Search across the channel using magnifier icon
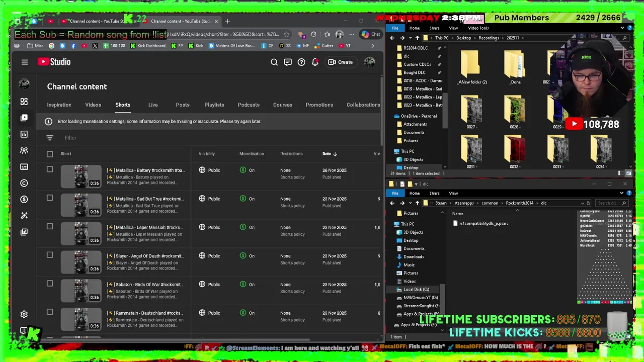 (274, 62)
